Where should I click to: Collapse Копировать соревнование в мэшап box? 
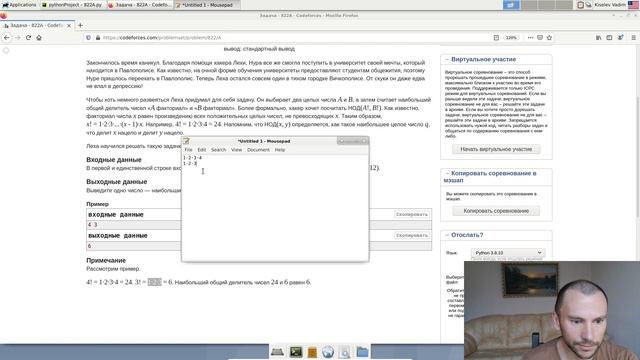click(x=447, y=173)
